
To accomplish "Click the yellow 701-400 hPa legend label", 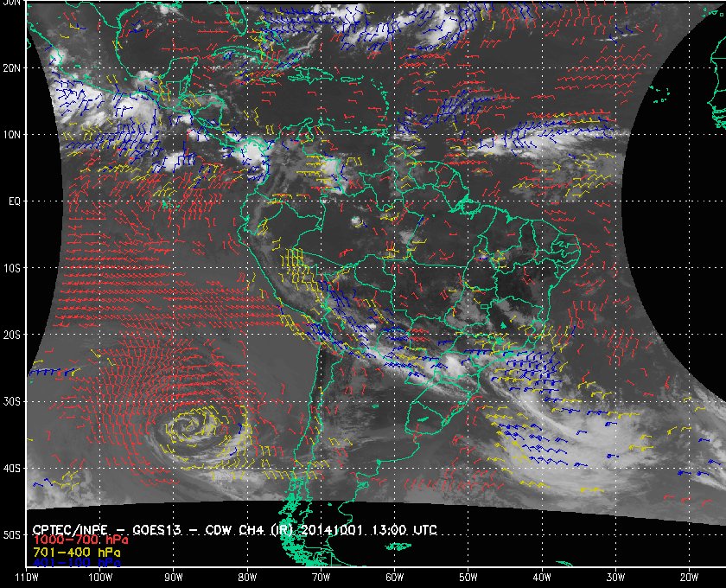I will [77, 553].
